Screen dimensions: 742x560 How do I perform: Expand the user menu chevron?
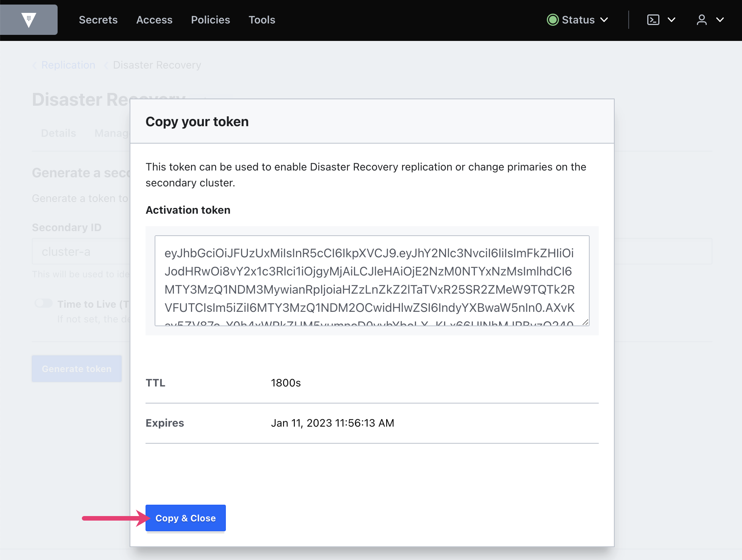pos(720,20)
